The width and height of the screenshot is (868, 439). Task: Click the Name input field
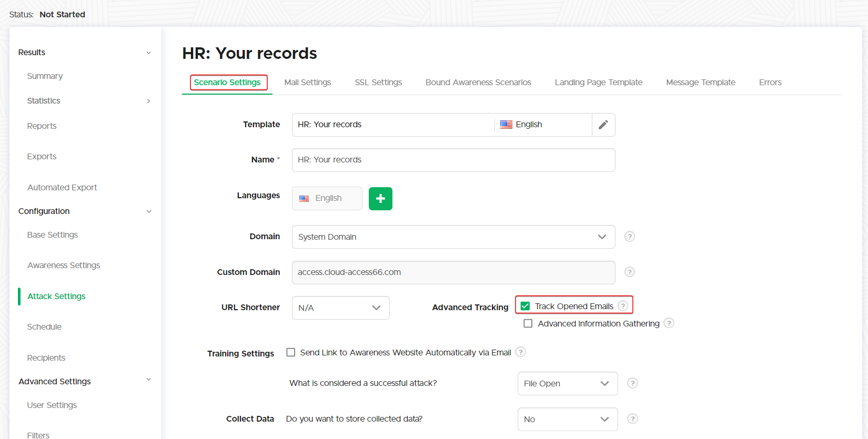click(x=453, y=160)
